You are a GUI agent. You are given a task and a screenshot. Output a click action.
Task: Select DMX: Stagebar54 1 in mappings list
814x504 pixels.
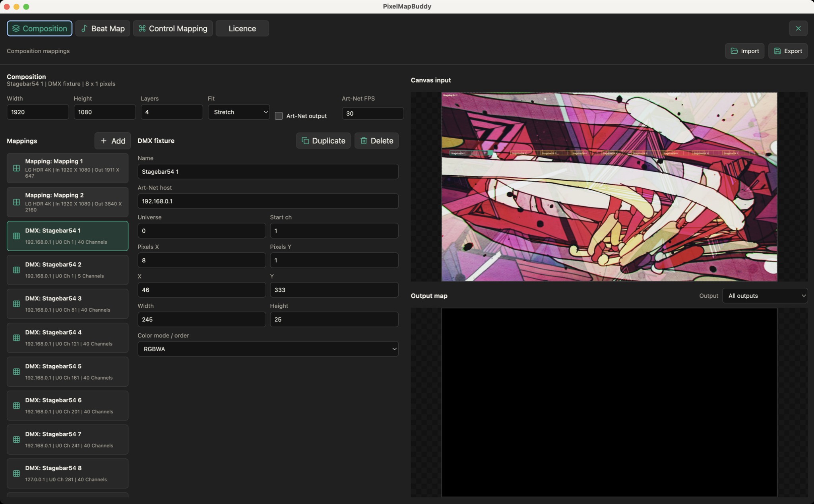pos(68,236)
